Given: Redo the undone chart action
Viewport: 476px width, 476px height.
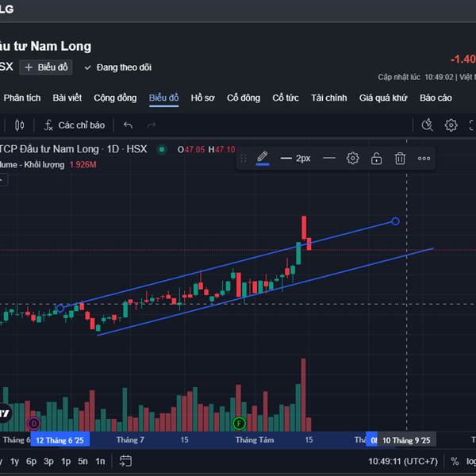Looking at the screenshot, I should (x=152, y=125).
